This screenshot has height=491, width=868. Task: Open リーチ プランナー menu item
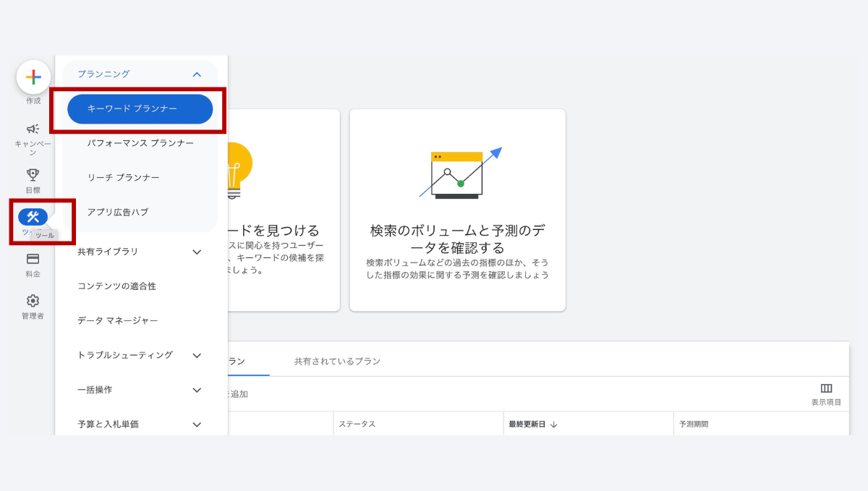[x=123, y=177]
